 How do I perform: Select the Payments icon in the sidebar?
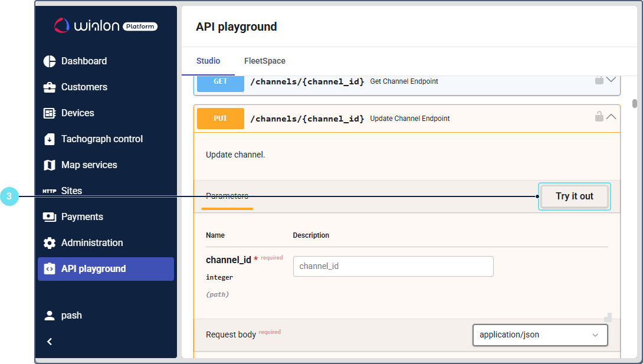point(50,217)
